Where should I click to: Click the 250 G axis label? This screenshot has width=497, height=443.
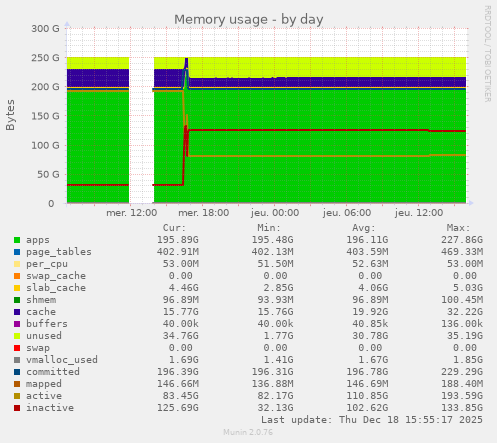[x=45, y=58]
